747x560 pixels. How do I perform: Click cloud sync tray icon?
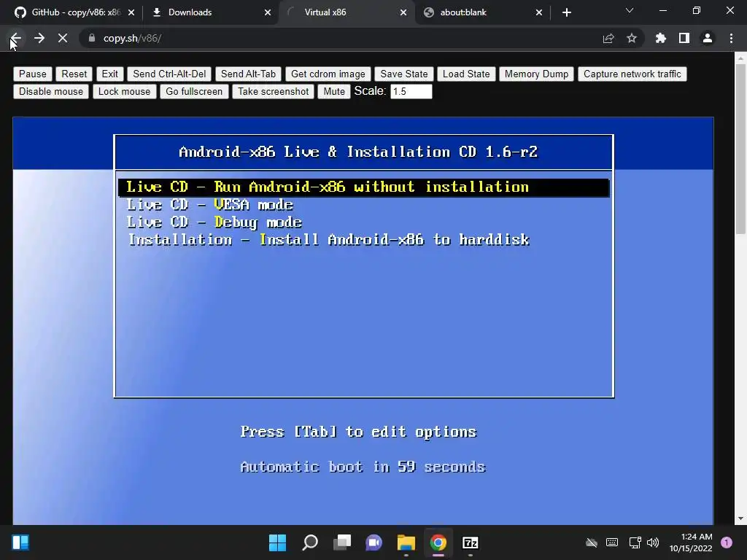591,542
